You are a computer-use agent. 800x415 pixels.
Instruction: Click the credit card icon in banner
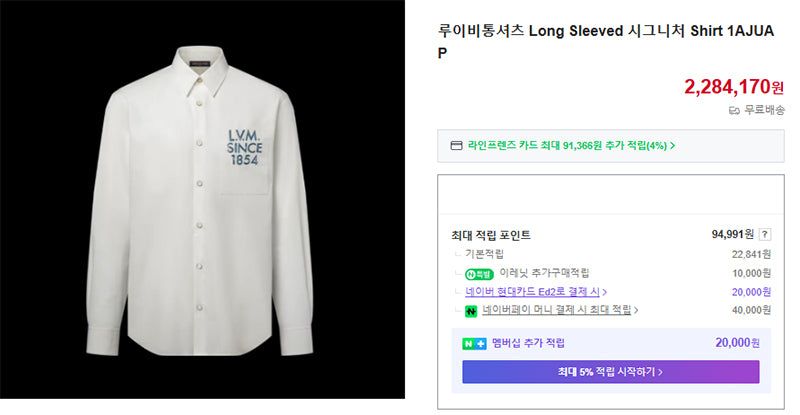pos(456,145)
